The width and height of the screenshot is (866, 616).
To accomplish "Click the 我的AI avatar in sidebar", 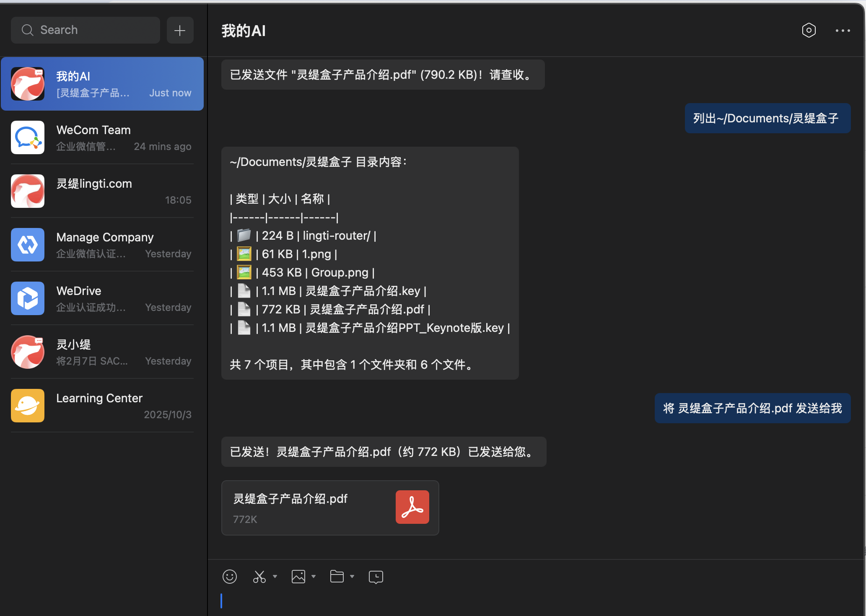I will tap(27, 83).
